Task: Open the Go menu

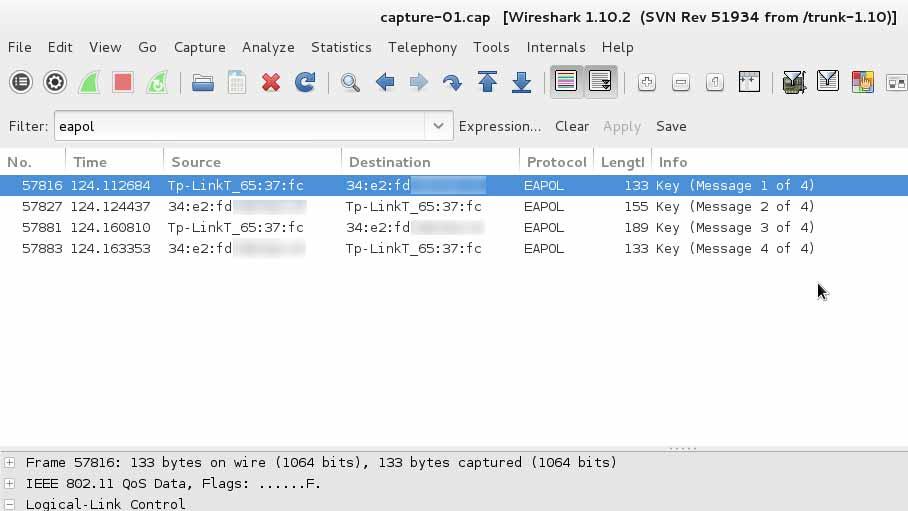Action: pos(147,48)
